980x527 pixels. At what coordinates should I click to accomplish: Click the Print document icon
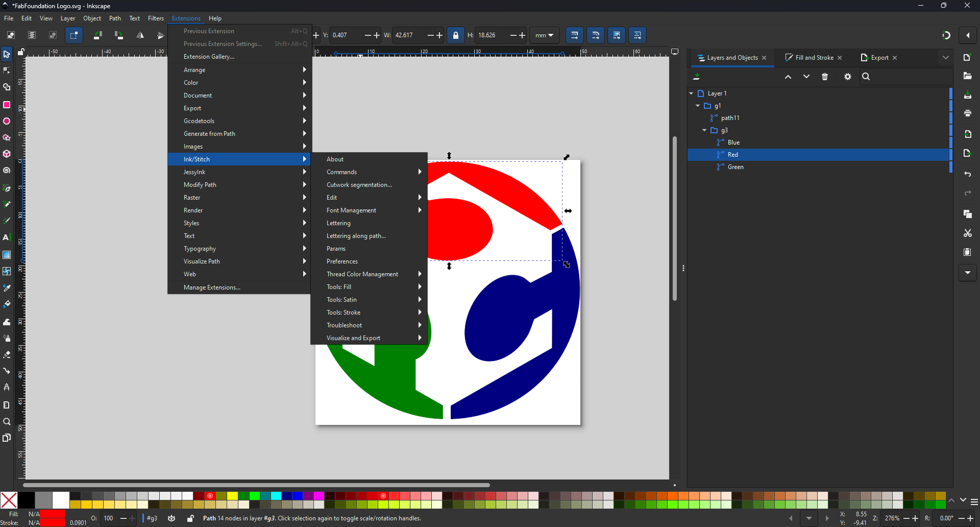968,113
